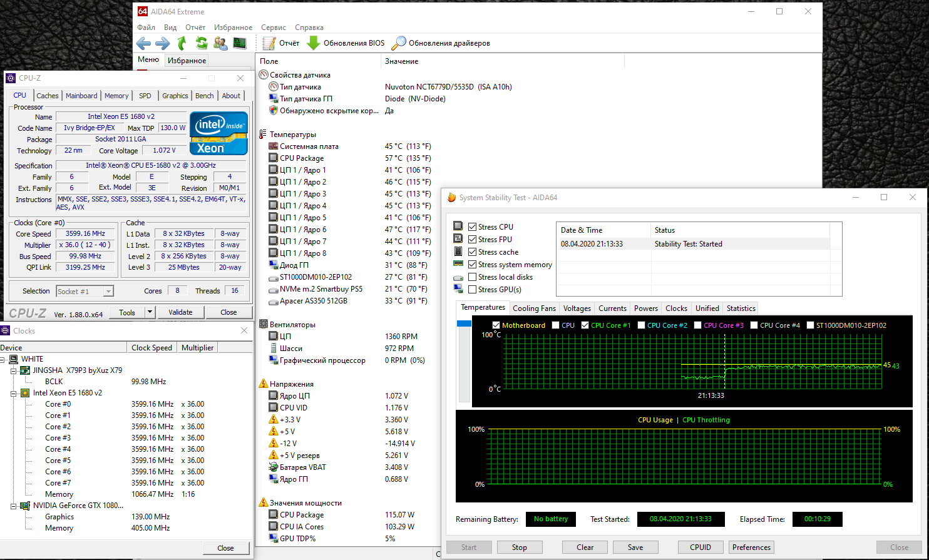Collapse the JINGSHA X79P3 tree node

(14, 370)
